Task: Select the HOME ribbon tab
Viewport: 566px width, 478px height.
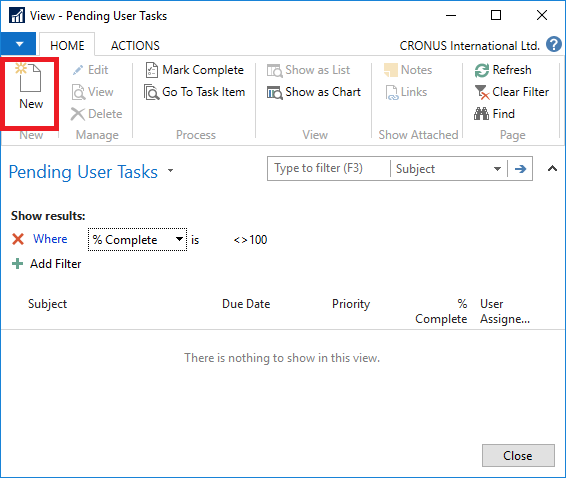Action: [x=67, y=45]
